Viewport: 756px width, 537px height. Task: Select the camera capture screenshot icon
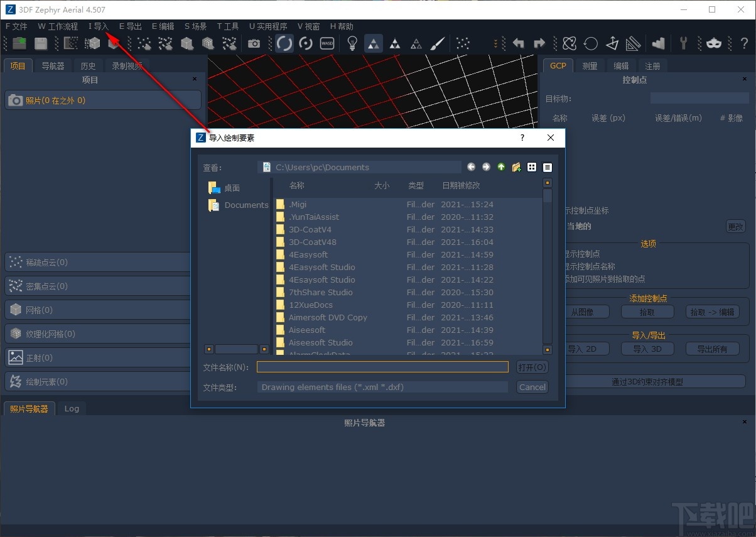pos(254,43)
